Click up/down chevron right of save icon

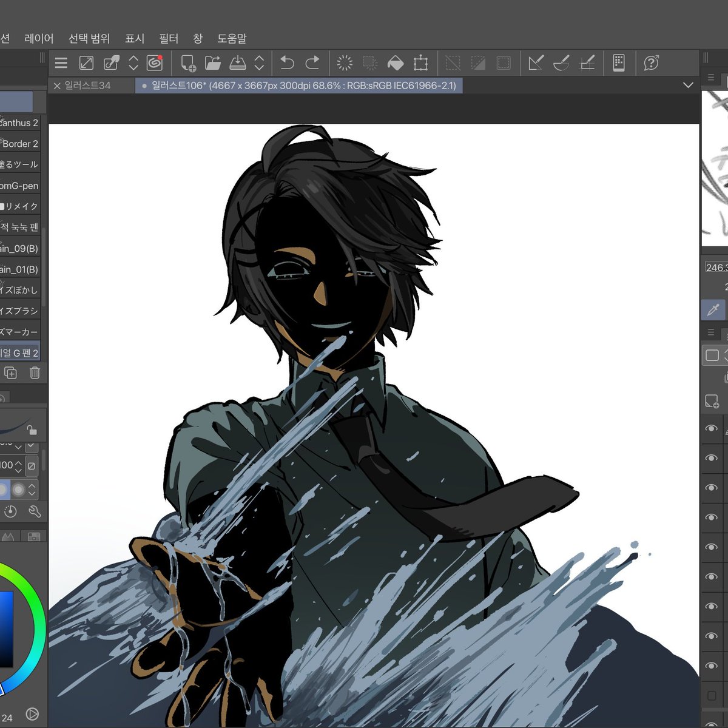(259, 63)
